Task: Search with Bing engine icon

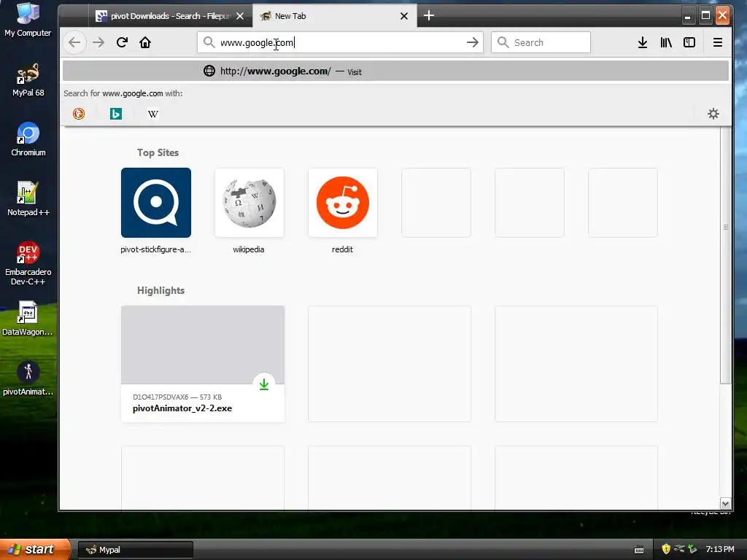Action: [116, 114]
